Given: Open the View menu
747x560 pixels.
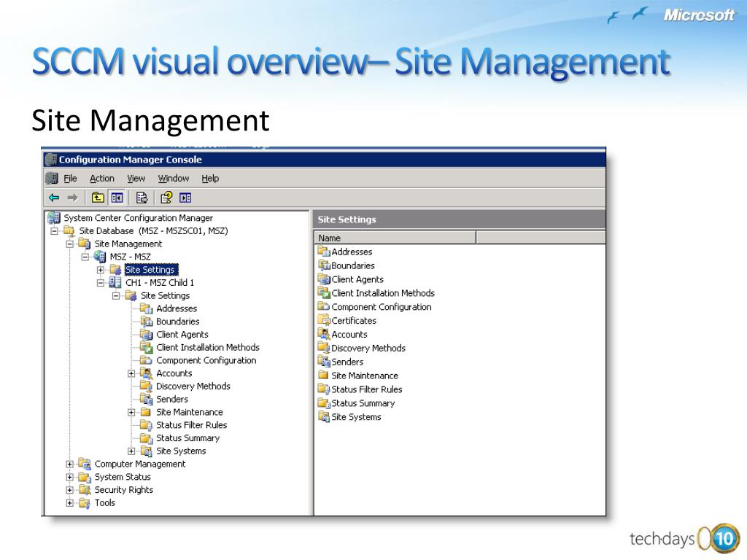Looking at the screenshot, I should (x=136, y=179).
